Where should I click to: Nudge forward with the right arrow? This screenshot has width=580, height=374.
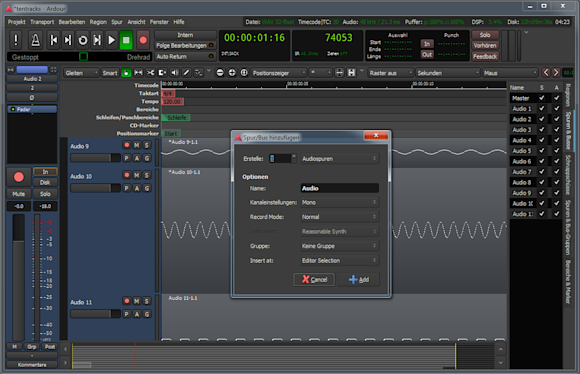tap(556, 73)
